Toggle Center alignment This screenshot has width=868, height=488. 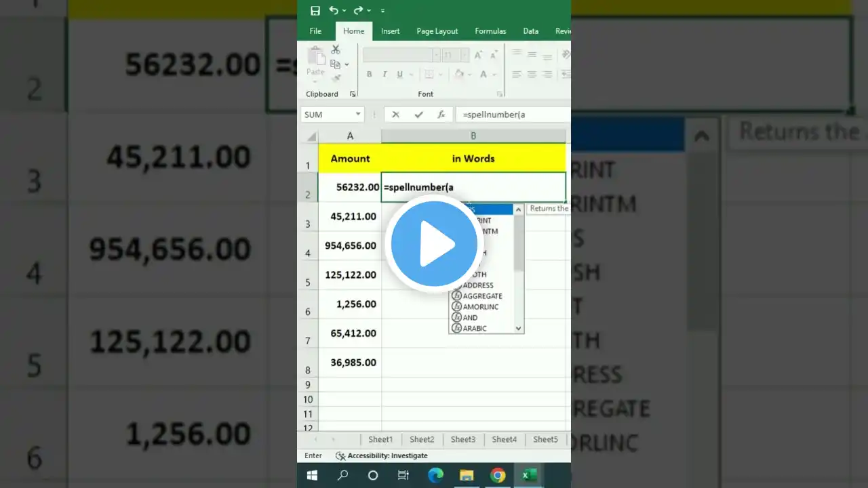pos(532,75)
